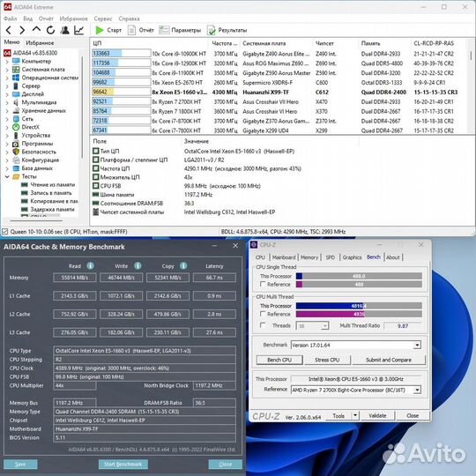Image resolution: width=476 pixels, height=476 pixels.
Task: Click the user profile icon in AIDA64 toolbar
Action: tap(64, 30)
